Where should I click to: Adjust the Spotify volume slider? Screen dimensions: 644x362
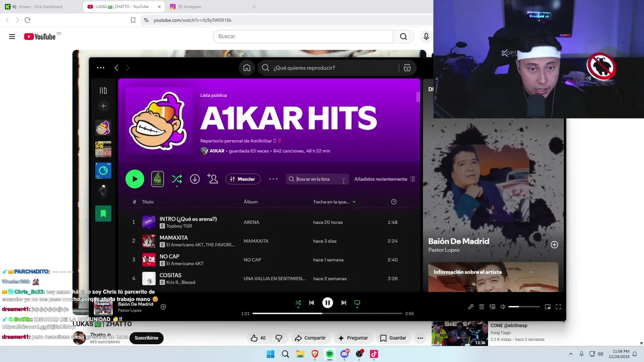[524, 307]
